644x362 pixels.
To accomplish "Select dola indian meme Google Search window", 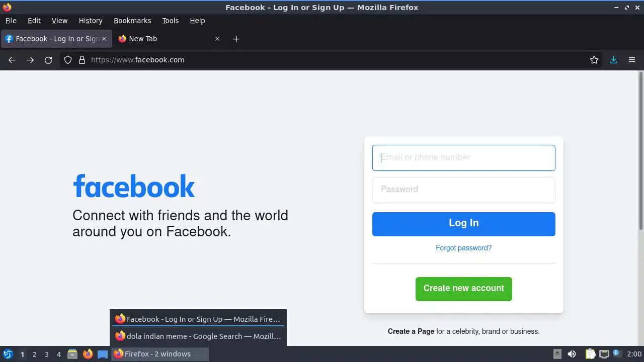I will click(198, 336).
